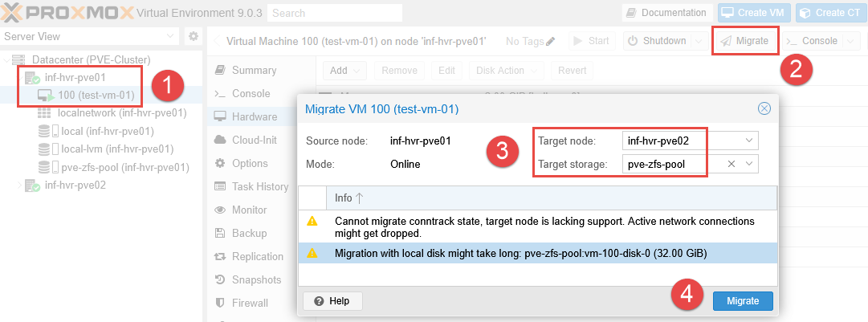Image resolution: width=868 pixels, height=322 pixels.
Task: Sort by the Info column header
Action: click(348, 198)
